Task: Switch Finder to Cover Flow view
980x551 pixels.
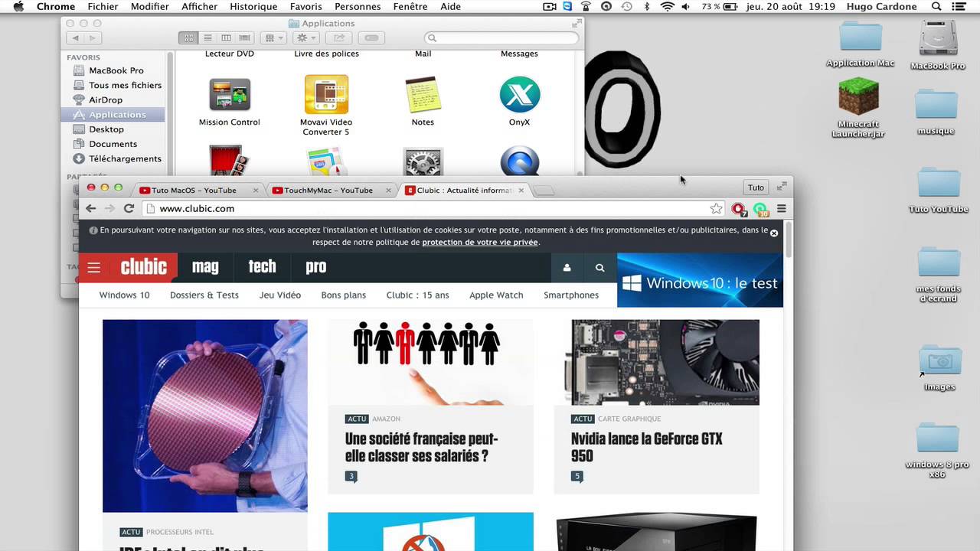Action: 244,37
